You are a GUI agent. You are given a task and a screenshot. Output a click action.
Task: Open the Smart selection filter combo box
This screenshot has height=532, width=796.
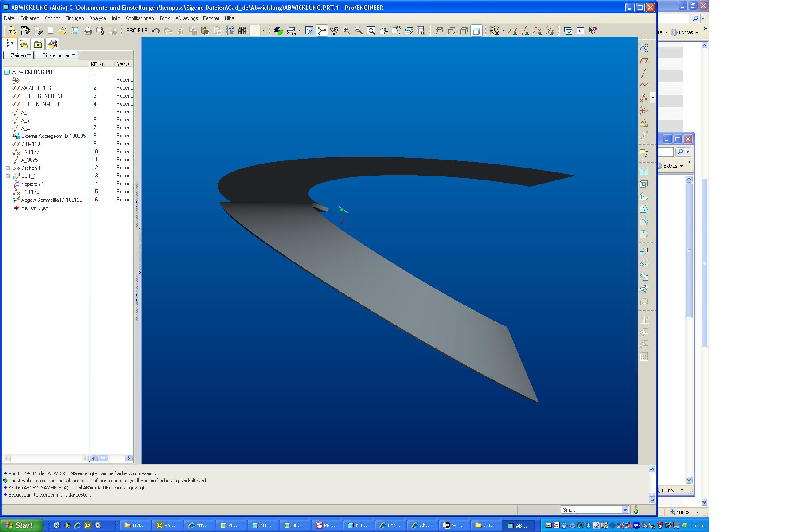click(594, 510)
